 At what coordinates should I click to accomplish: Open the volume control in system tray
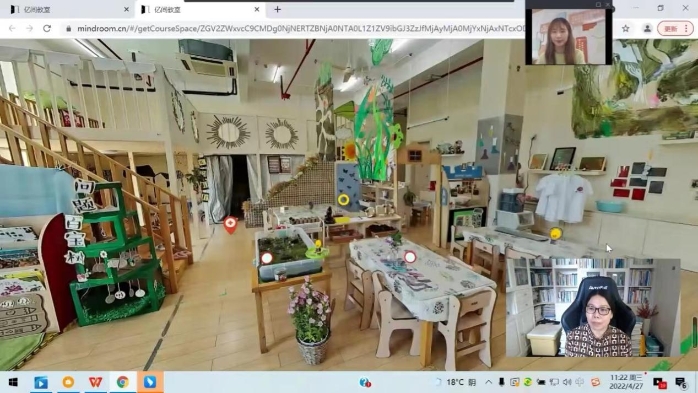[x=567, y=382]
